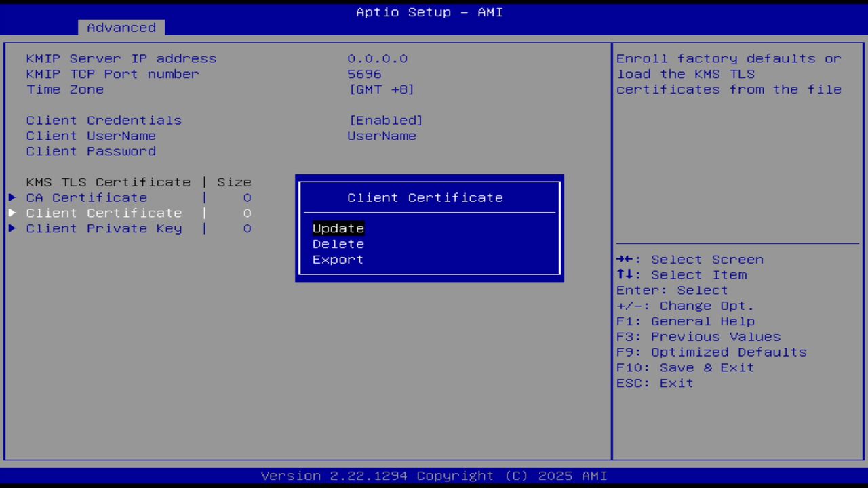Viewport: 868px width, 488px height.
Task: Select the KMIP Server IP address label
Action: [121, 58]
